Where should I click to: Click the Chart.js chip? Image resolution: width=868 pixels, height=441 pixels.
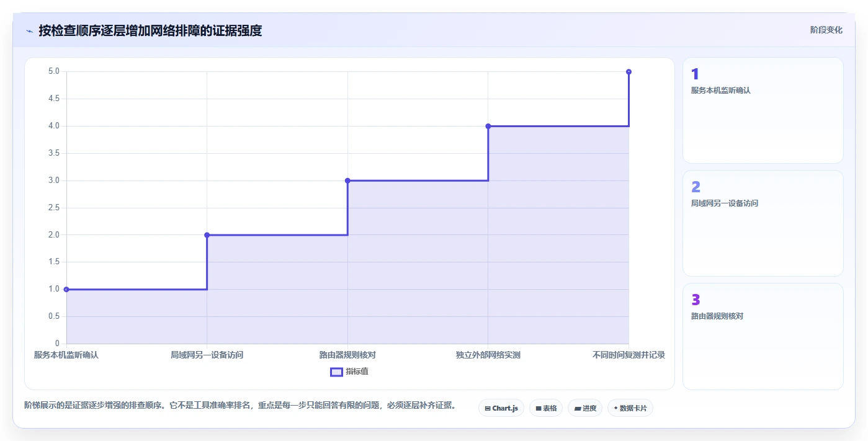501,408
